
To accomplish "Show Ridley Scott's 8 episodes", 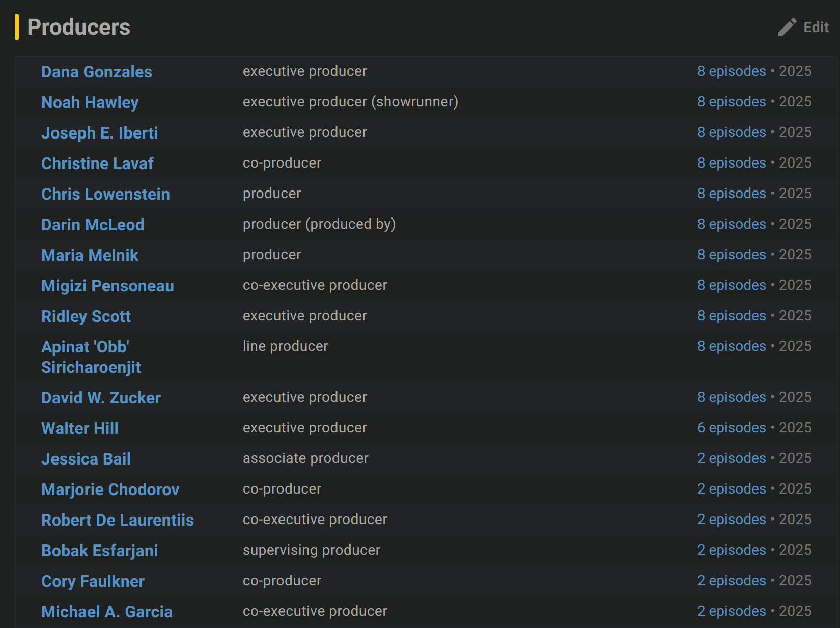I will 731,316.
